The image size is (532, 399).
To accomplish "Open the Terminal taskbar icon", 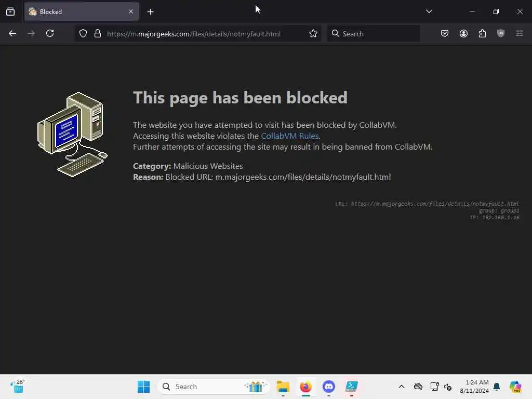I will pyautogui.click(x=352, y=387).
